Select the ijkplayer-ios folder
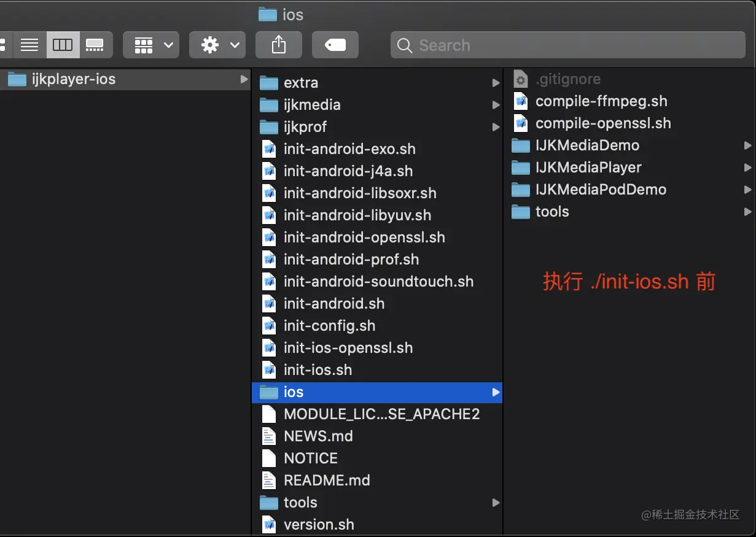This screenshot has height=537, width=756. click(125, 79)
